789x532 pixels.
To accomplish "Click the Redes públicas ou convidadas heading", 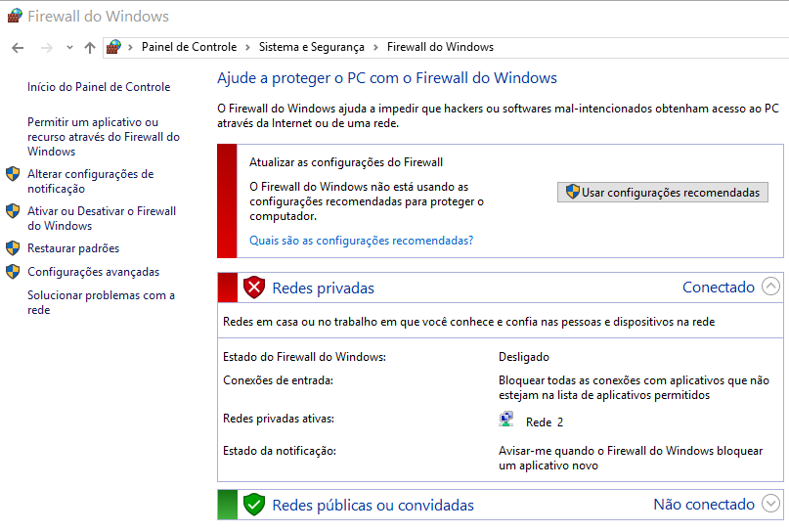I will pos(373,505).
